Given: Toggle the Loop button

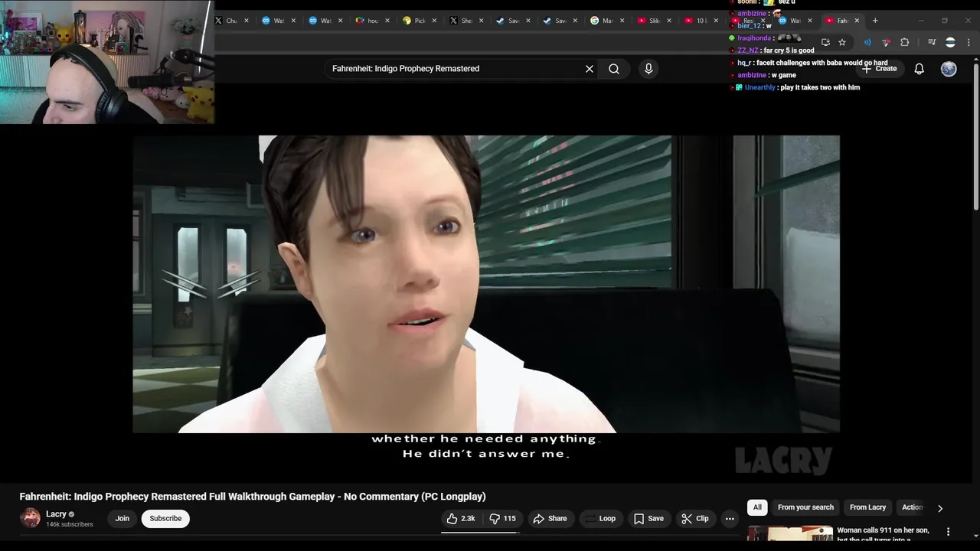Looking at the screenshot, I should pos(599,519).
